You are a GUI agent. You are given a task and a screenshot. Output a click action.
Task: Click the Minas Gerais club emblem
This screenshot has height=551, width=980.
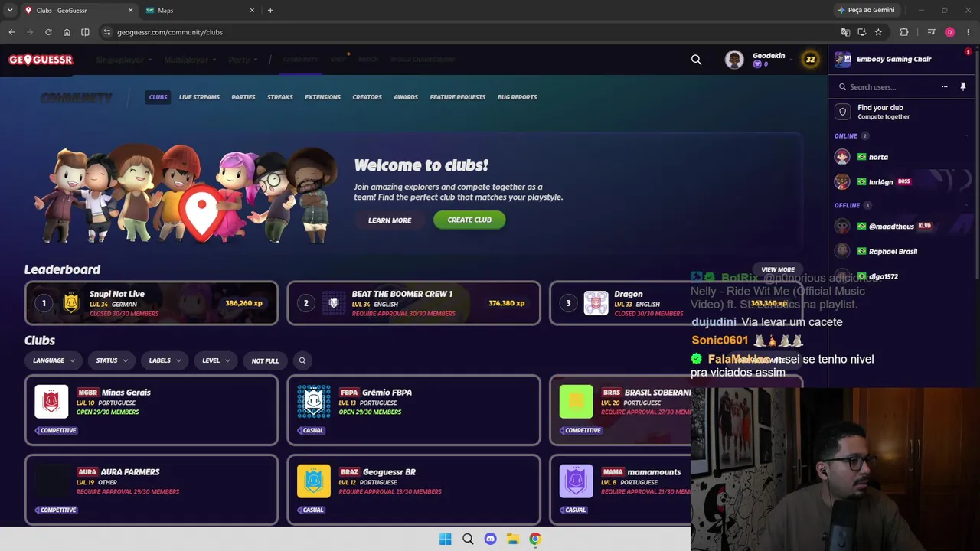coord(51,402)
